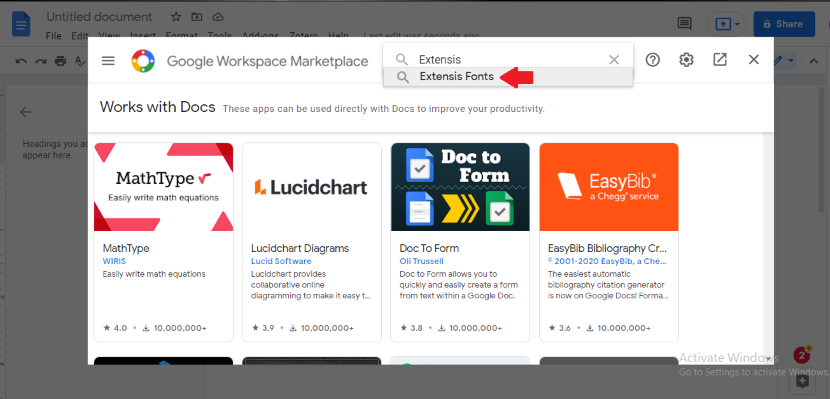
Task: Click the MathType 4.0 star rating
Action: point(115,328)
